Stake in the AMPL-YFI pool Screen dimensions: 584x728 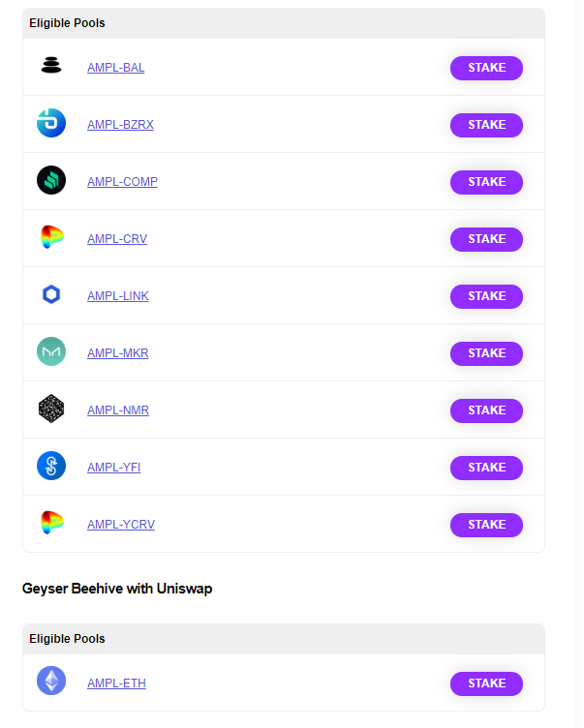486,468
